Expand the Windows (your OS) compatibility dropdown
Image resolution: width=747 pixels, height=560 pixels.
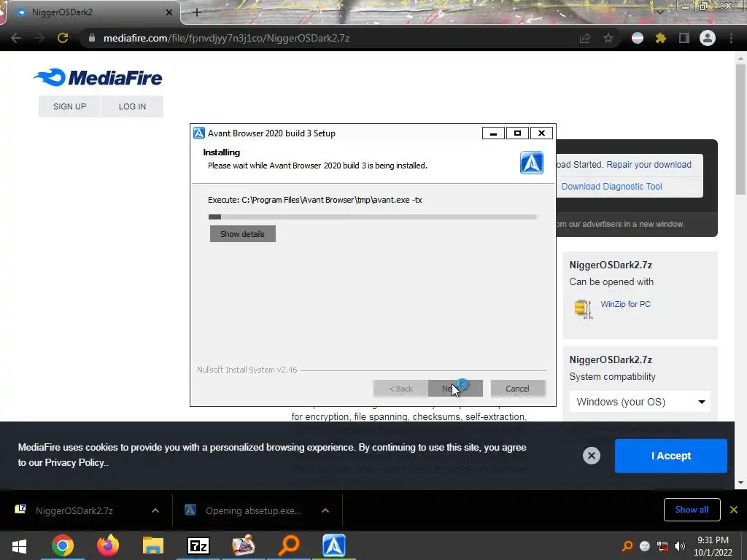[639, 402]
